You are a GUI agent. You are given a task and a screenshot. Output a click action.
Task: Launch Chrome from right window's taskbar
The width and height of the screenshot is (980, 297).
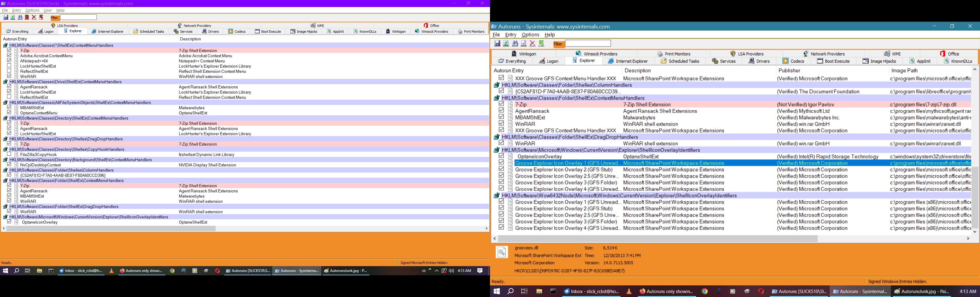point(705,291)
